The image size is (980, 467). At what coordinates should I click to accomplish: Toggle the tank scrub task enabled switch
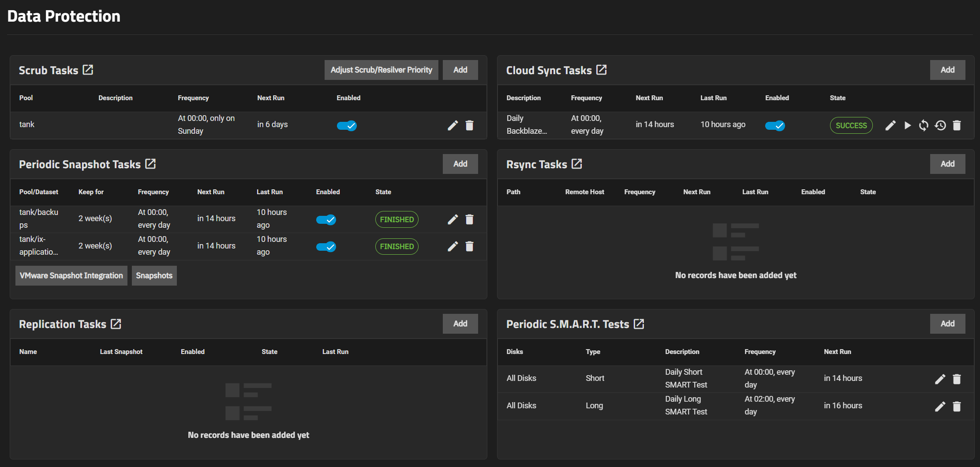pos(347,126)
